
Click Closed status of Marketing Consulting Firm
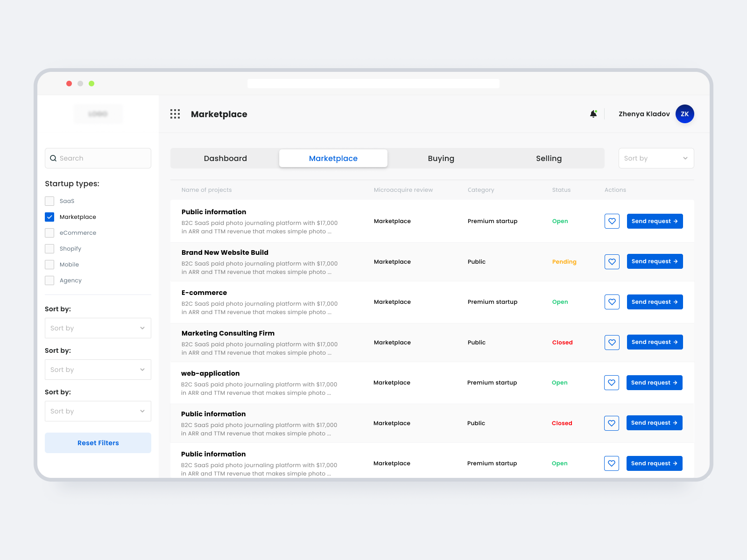[562, 343]
